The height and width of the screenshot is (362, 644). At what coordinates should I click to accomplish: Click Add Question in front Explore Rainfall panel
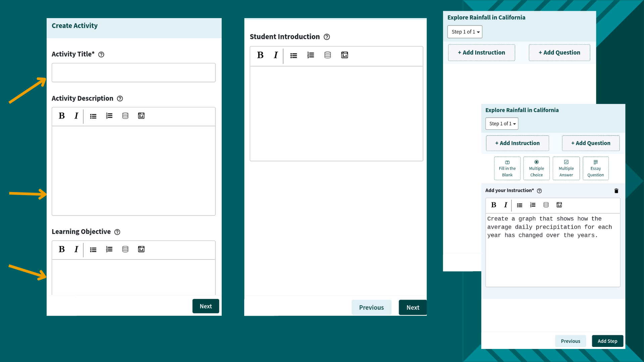(x=591, y=143)
